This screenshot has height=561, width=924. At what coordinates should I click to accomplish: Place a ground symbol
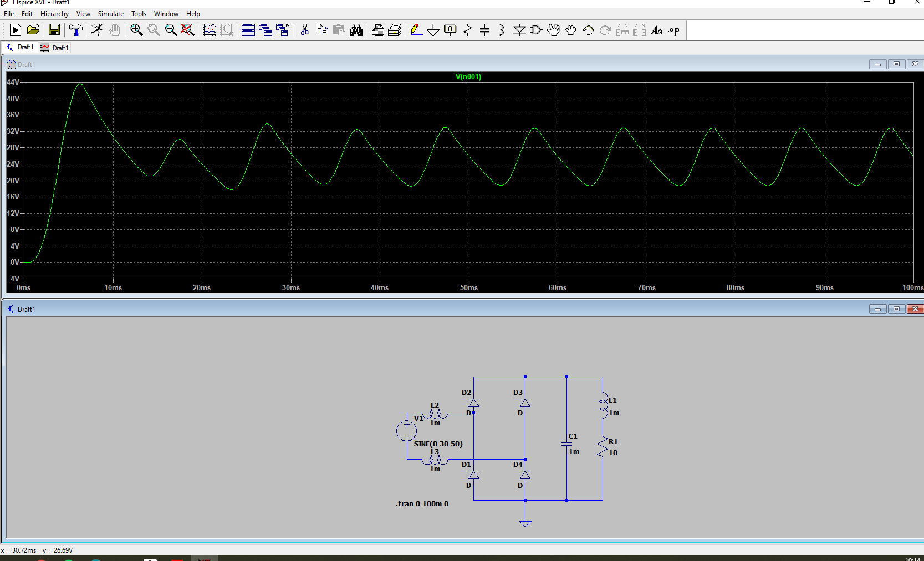[433, 30]
